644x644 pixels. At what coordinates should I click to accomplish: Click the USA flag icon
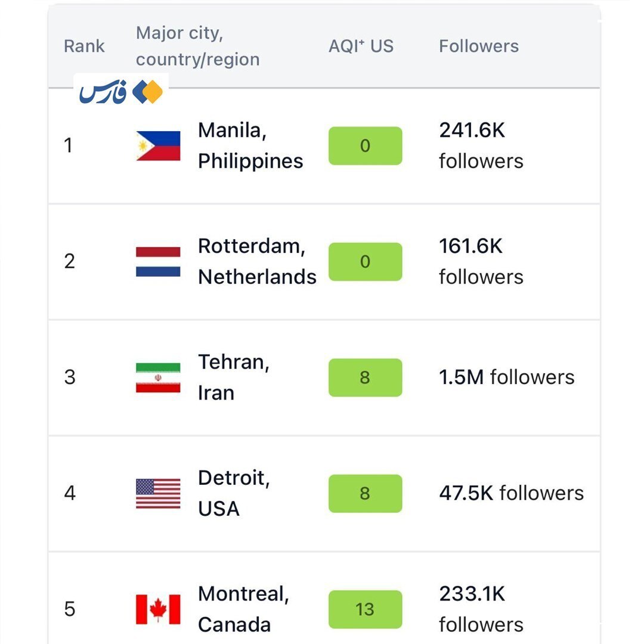[158, 493]
